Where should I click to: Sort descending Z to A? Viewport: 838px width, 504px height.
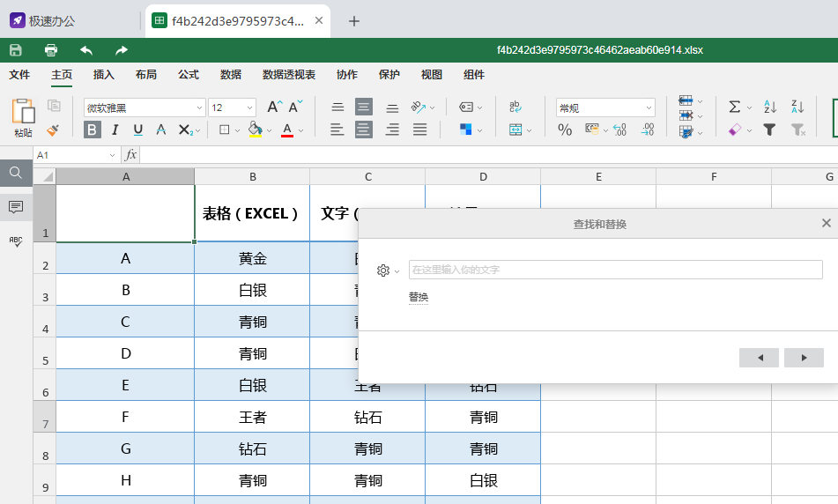click(x=797, y=107)
